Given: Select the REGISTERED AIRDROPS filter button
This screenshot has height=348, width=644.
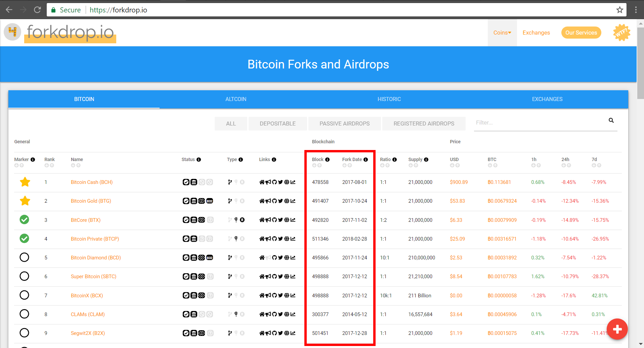Looking at the screenshot, I should click(424, 123).
